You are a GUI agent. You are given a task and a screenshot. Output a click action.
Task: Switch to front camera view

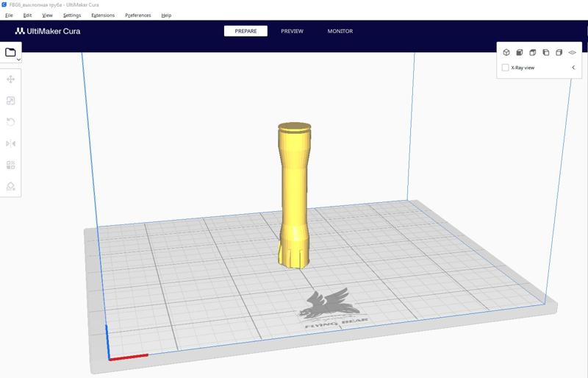click(520, 52)
